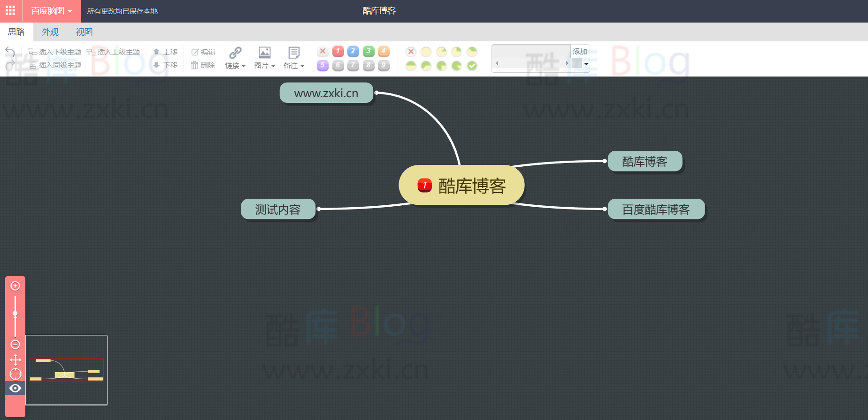Click the redo arrow icon

(x=10, y=65)
